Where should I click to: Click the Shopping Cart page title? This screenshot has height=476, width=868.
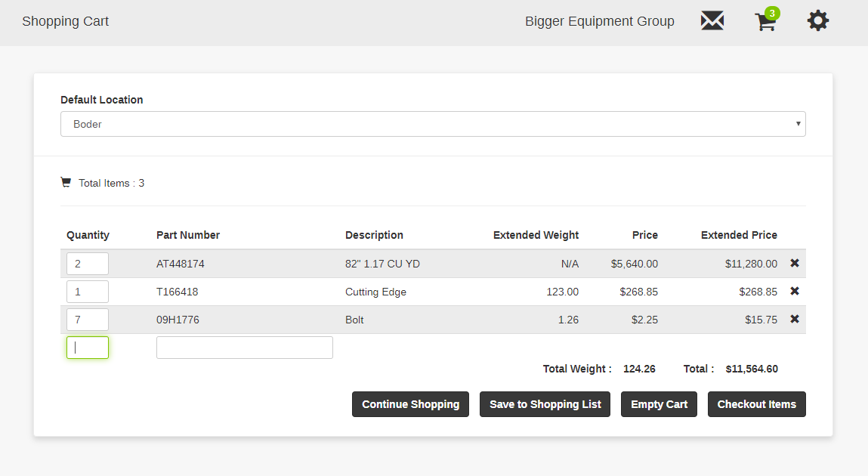click(65, 21)
